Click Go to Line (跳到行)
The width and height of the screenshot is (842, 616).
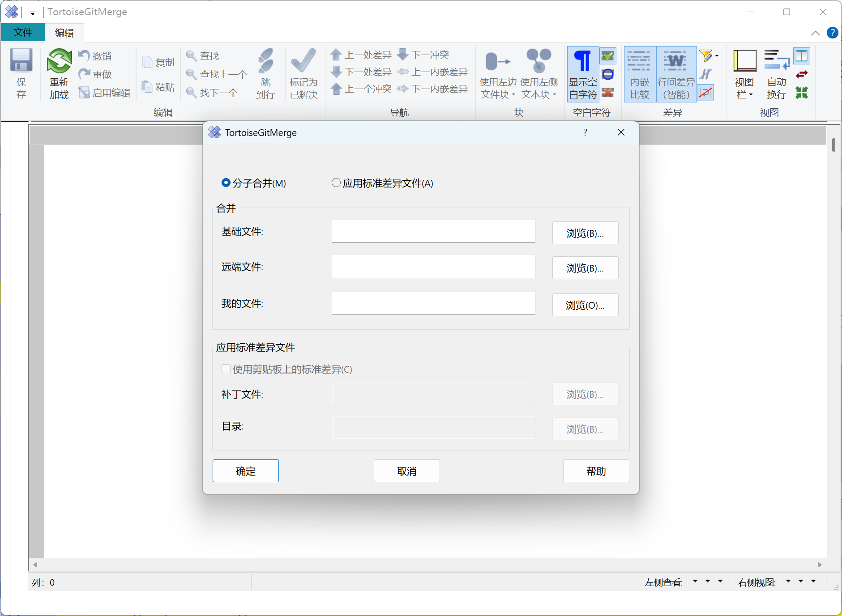[265, 74]
